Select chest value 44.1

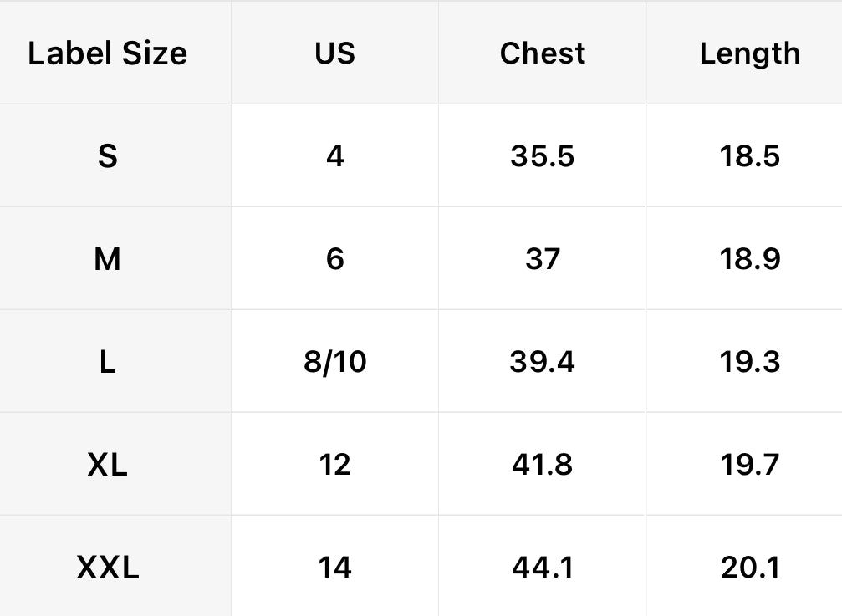tap(542, 568)
